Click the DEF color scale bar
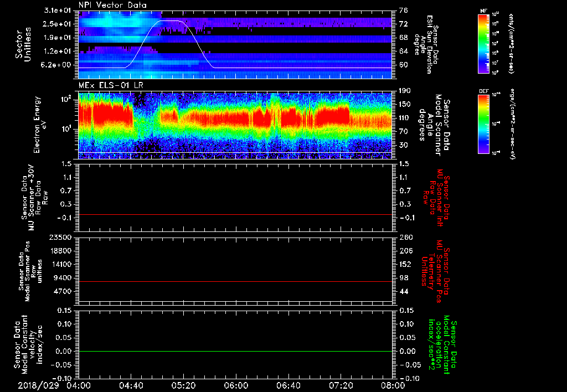 (x=483, y=124)
